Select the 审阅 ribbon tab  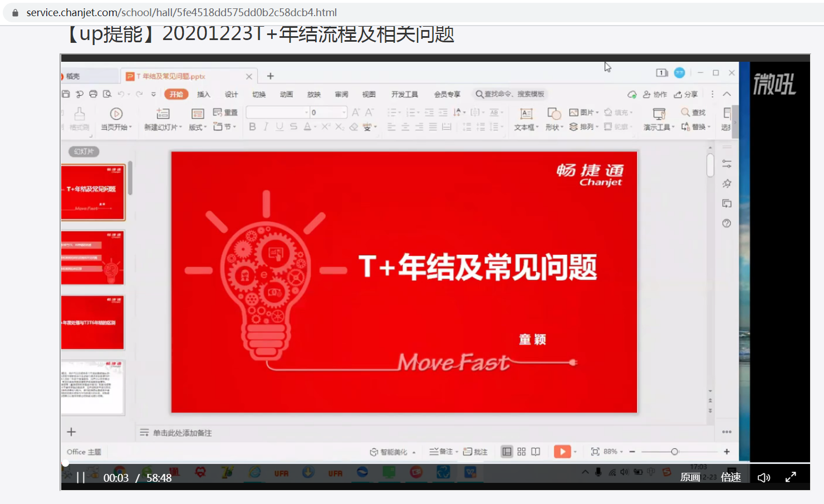[341, 94]
